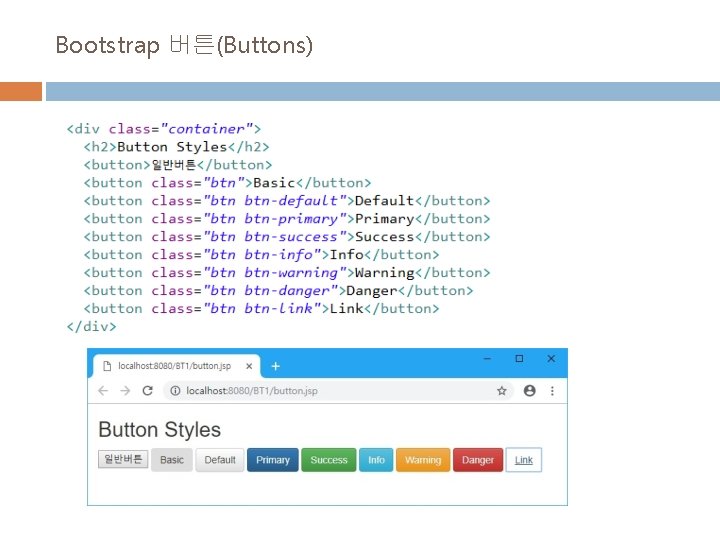This screenshot has height=540, width=720.
Task: Open a new tab with the plus icon
Action: (x=276, y=366)
